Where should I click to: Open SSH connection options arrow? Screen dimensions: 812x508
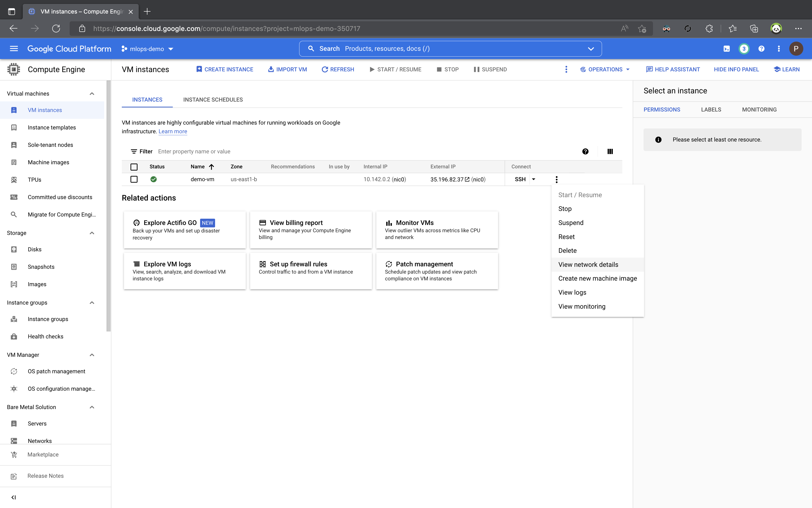tap(534, 179)
